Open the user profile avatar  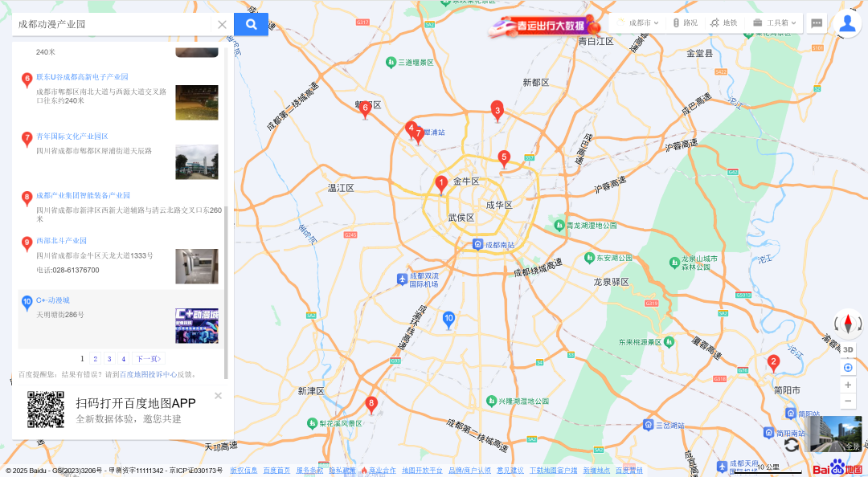[847, 23]
